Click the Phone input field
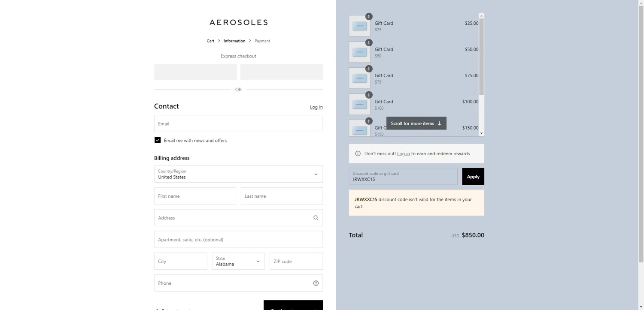Screen dimensions: 644x310 [x=238, y=283]
